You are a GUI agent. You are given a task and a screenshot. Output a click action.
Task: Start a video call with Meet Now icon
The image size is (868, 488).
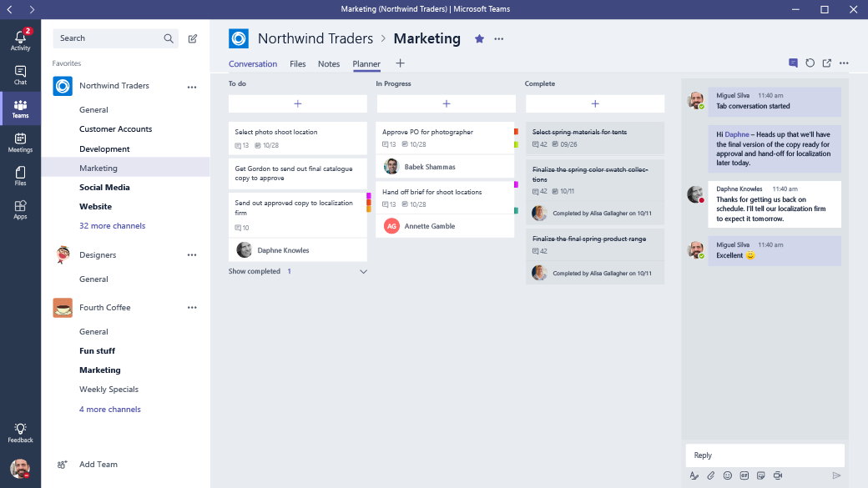(778, 475)
